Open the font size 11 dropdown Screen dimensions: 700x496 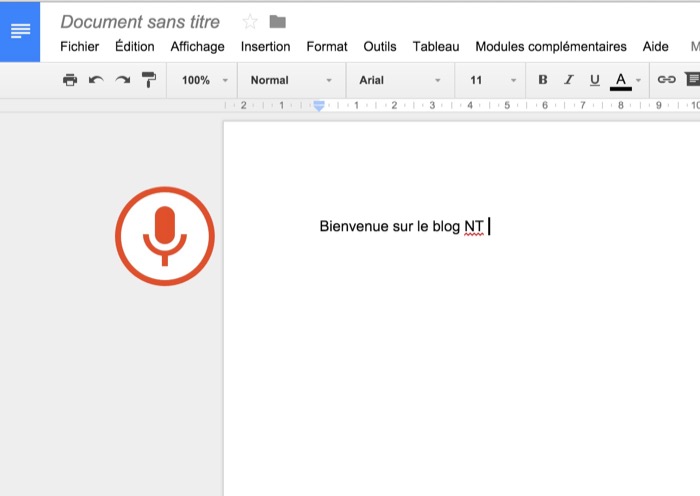pyautogui.click(x=494, y=80)
